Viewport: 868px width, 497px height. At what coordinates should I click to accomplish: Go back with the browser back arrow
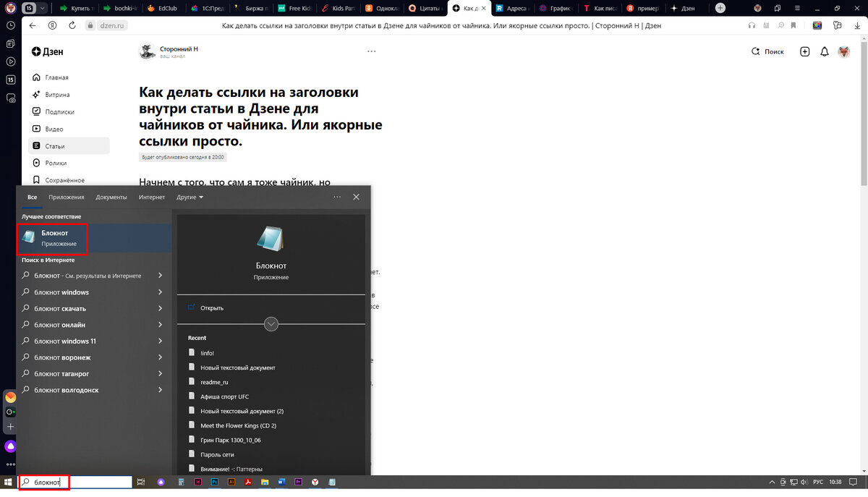[32, 25]
